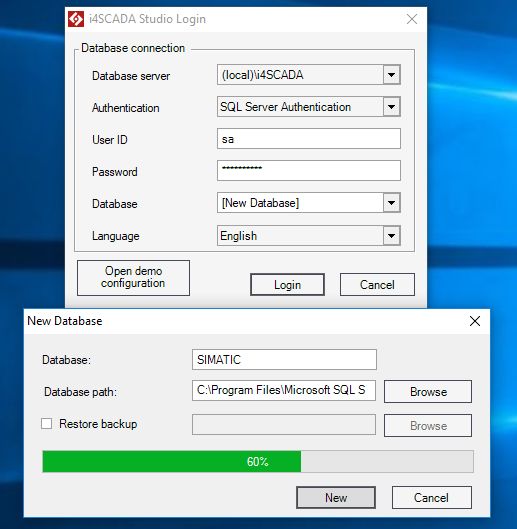Click the English language combo box
Image resolution: width=517 pixels, height=529 pixels.
(x=309, y=235)
